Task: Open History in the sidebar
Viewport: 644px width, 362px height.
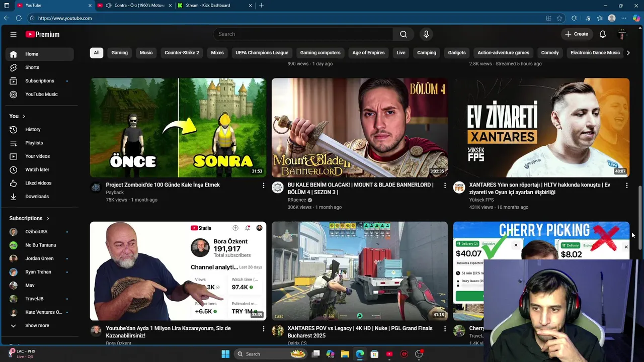Action: tap(40, 129)
